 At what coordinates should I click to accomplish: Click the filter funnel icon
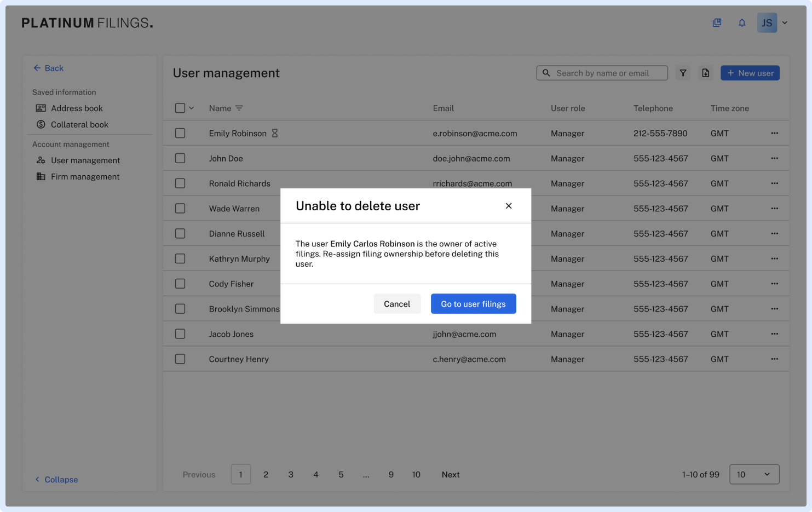683,73
